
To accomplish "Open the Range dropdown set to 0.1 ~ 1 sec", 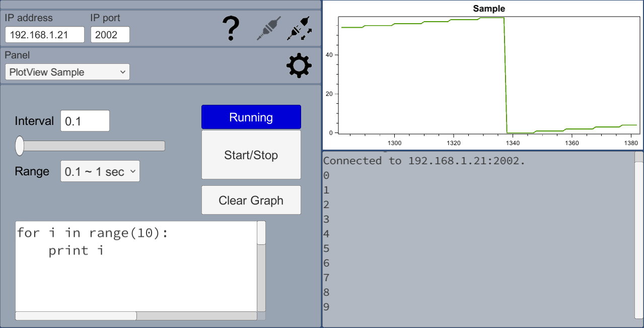I will coord(100,172).
